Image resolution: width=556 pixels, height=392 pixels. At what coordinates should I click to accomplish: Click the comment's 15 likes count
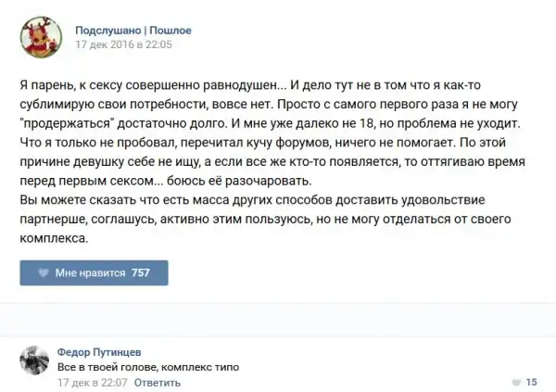532,382
